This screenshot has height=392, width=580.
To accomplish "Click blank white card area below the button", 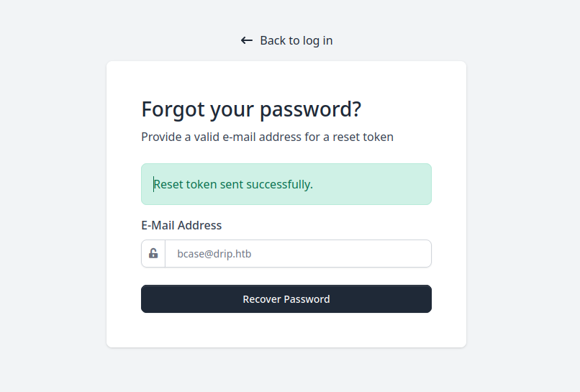I will click(x=286, y=331).
